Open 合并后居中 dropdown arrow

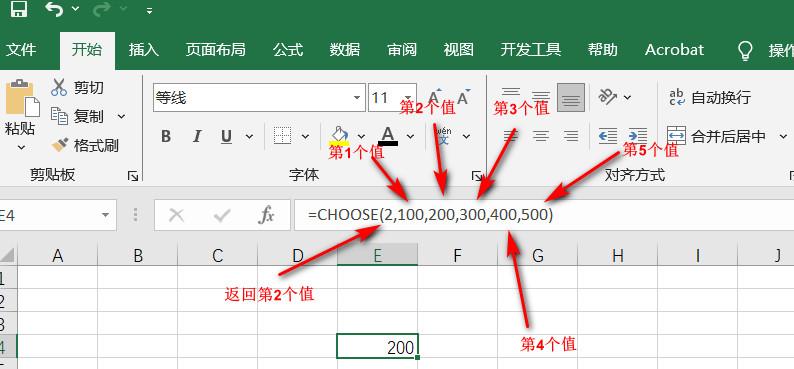point(783,136)
